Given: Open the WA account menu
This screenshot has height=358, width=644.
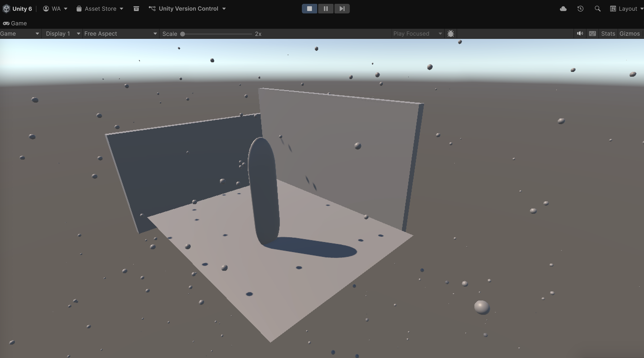Looking at the screenshot, I should [x=55, y=8].
